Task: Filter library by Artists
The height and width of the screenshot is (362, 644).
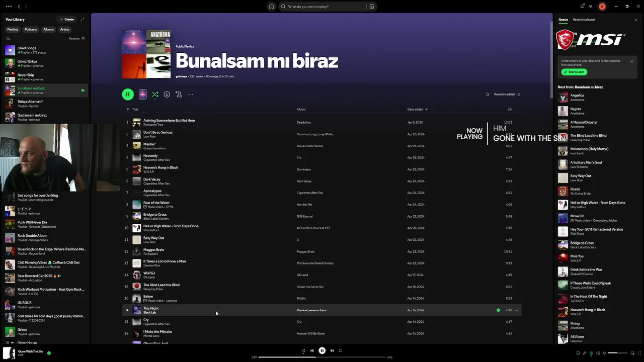Action: click(65, 29)
